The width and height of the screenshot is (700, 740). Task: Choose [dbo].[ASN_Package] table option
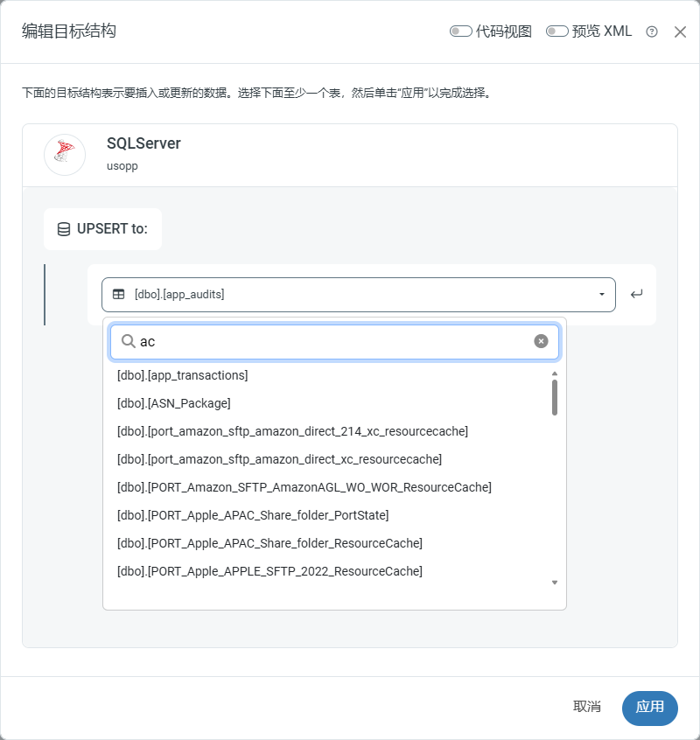tap(174, 403)
